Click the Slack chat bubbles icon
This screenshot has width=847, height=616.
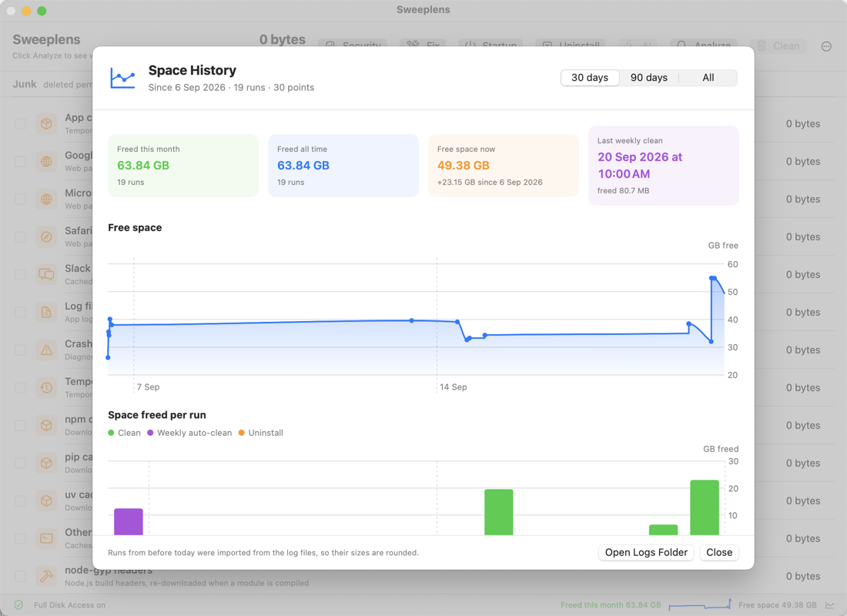pos(46,274)
